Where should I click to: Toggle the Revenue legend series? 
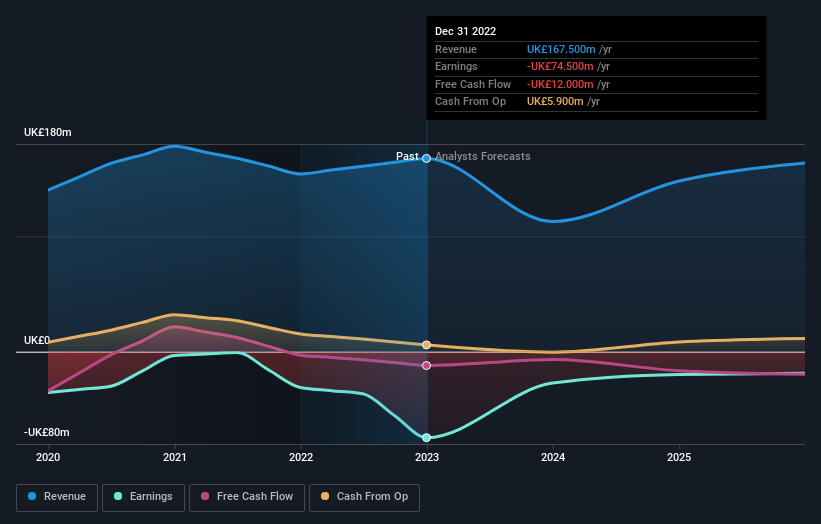point(57,497)
